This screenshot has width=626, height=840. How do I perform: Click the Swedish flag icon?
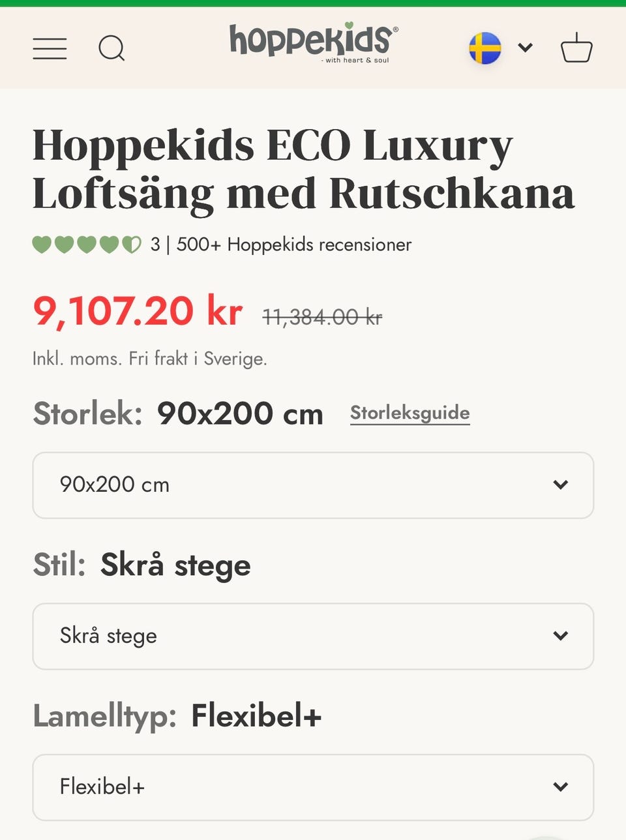(485, 48)
